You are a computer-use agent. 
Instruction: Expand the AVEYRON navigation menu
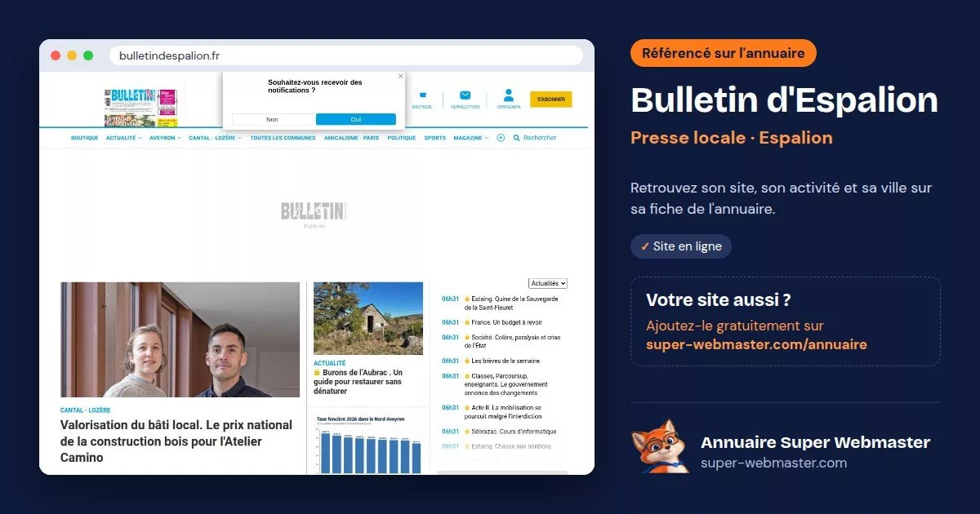click(165, 138)
